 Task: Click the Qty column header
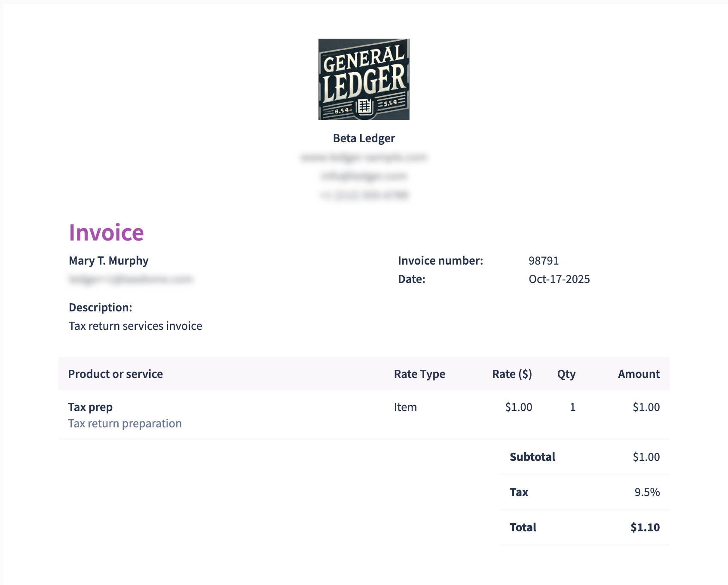tap(566, 374)
